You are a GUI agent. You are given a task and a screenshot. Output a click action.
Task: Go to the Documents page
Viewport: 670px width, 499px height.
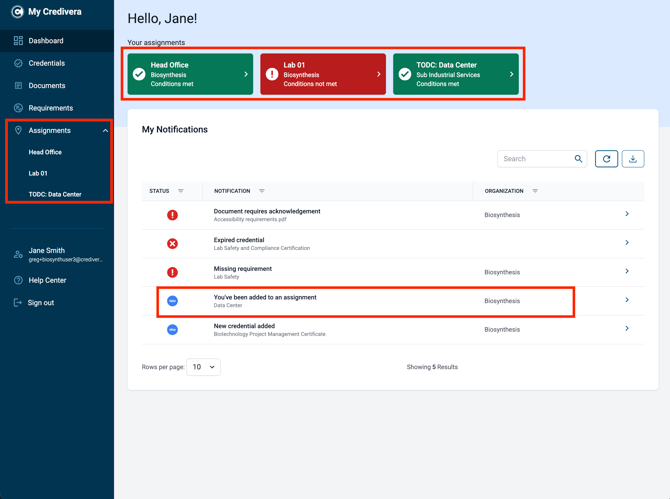click(x=57, y=85)
